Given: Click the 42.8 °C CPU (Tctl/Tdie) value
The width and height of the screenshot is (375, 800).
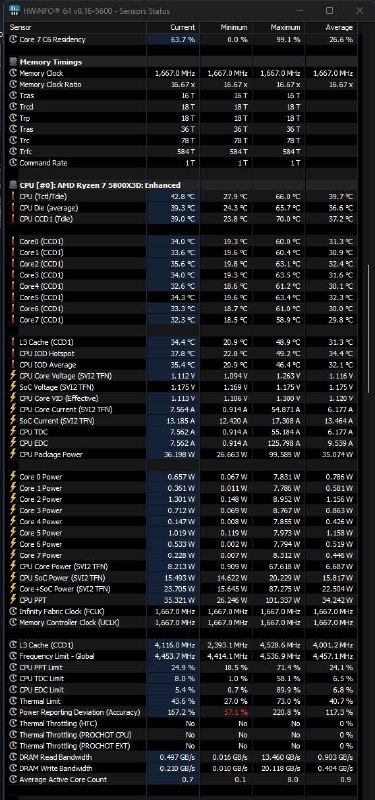Looking at the screenshot, I should (183, 196).
